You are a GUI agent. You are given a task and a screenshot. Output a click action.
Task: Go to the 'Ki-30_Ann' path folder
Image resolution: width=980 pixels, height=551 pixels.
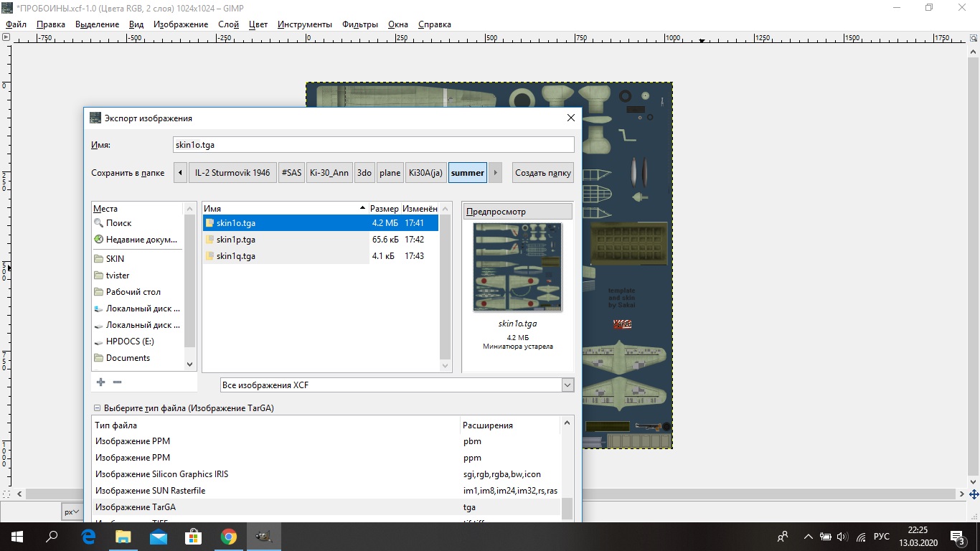pyautogui.click(x=330, y=173)
